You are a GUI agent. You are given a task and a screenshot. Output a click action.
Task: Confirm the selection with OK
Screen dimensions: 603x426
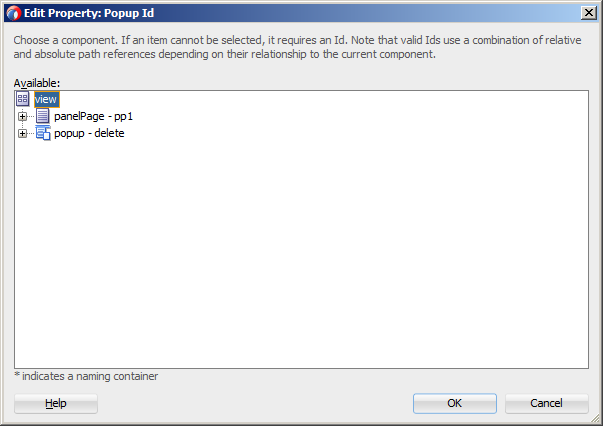point(455,403)
